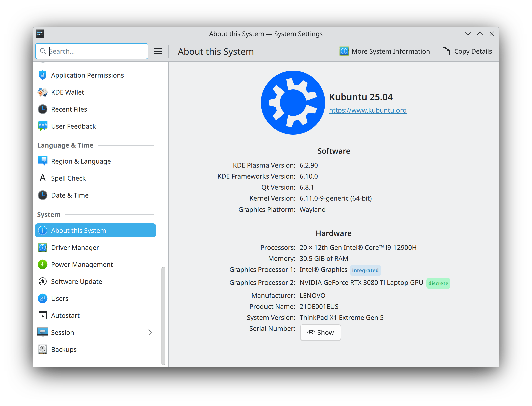Select Recent Files label in sidebar
This screenshot has height=406, width=532.
click(69, 109)
